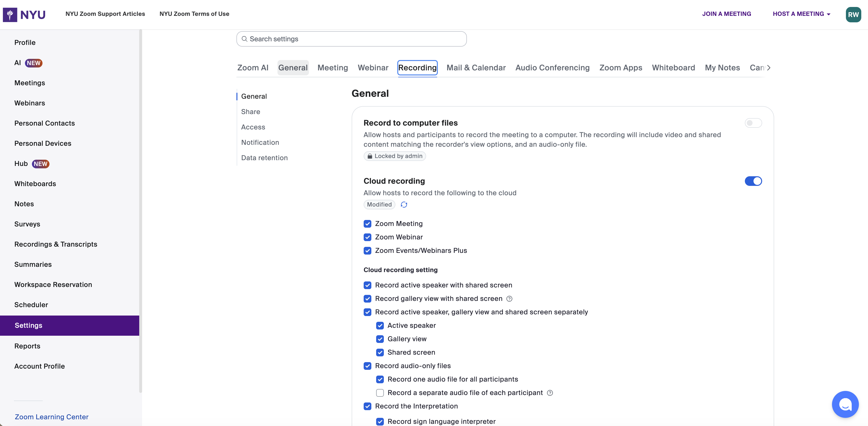868x426 pixels.
Task: Uncheck Zoom Events/Webinars Plus checkbox
Action: click(x=367, y=251)
